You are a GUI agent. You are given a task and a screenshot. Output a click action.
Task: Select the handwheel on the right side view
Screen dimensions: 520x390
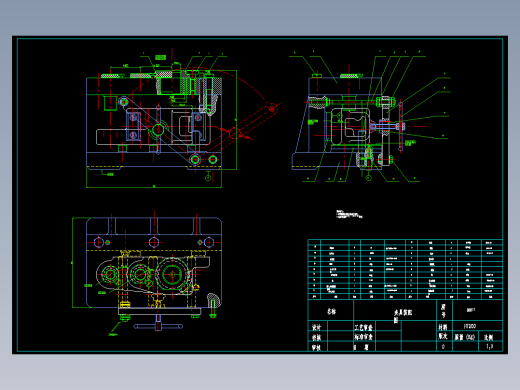(x=401, y=127)
